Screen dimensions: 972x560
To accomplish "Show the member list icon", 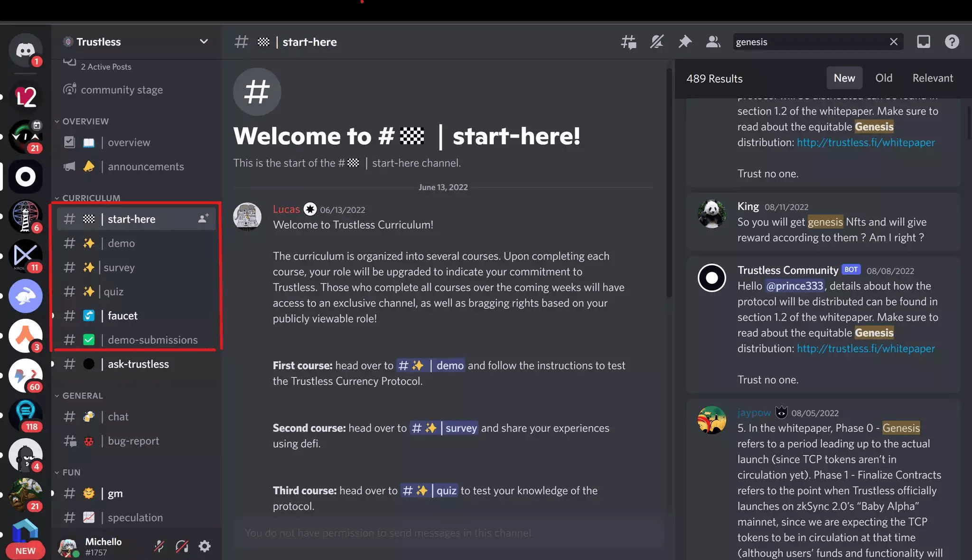I will 713,42.
